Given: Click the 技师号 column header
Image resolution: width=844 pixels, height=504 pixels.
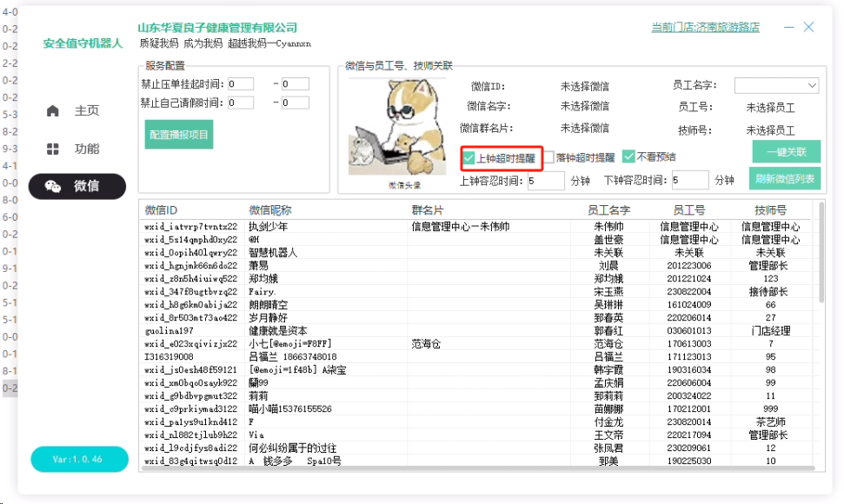Looking at the screenshot, I should [770, 210].
